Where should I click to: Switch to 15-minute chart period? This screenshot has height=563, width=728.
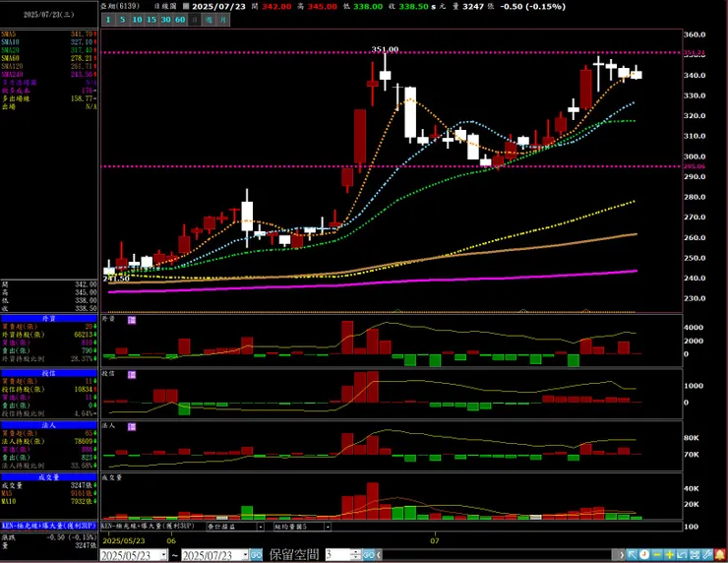pyautogui.click(x=152, y=20)
